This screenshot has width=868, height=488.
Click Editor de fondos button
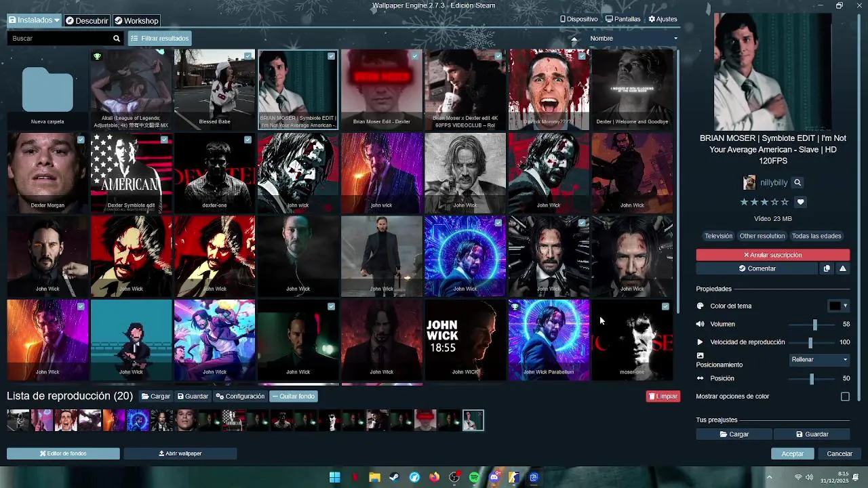pos(63,453)
